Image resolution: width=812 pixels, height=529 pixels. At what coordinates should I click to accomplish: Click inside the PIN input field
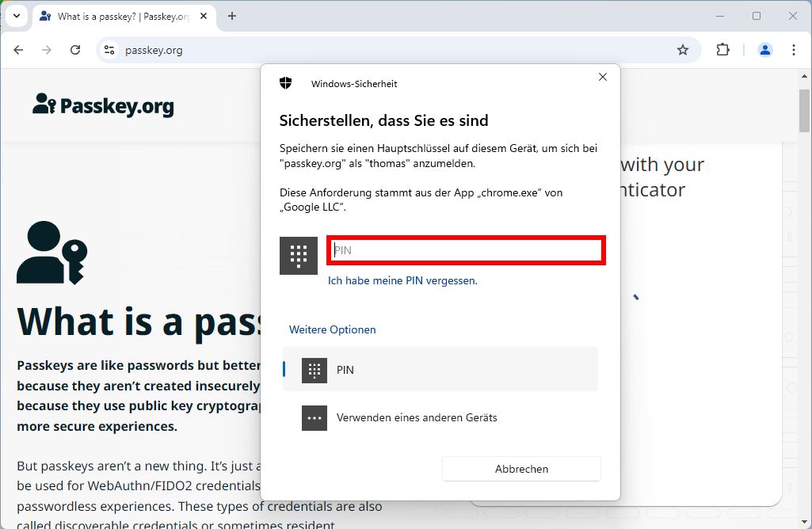466,249
